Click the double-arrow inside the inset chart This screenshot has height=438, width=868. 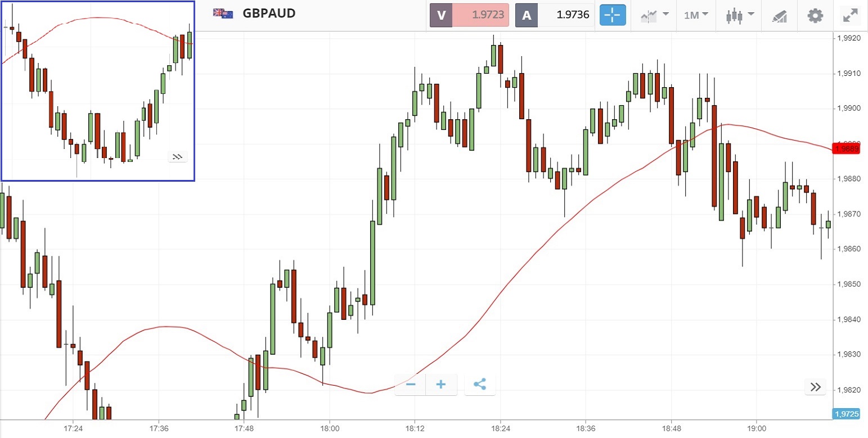(x=177, y=157)
